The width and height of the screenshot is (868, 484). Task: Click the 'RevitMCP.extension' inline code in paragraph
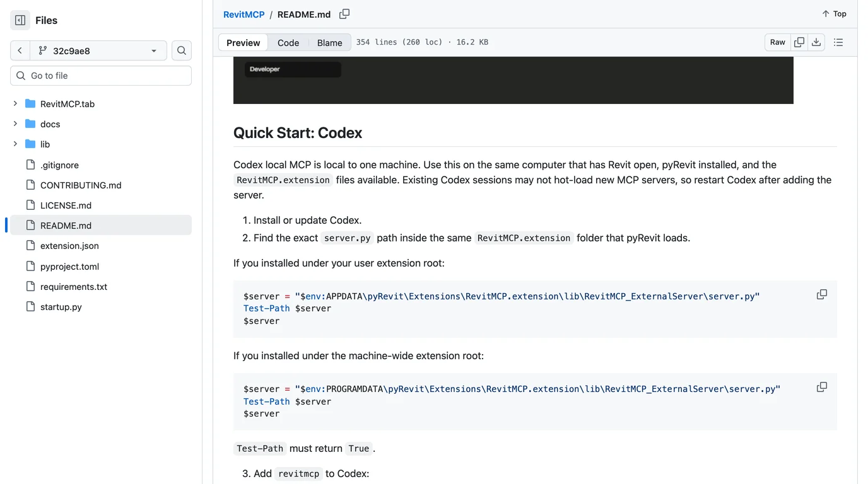point(283,180)
